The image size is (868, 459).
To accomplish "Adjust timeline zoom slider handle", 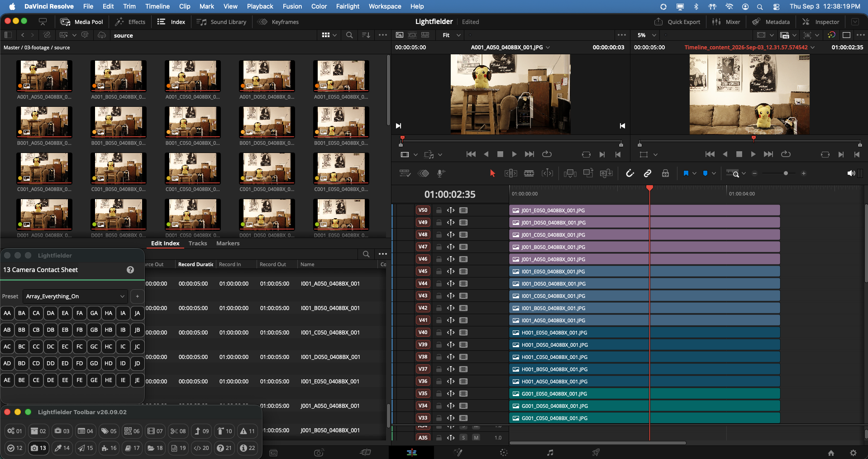I will 786,173.
